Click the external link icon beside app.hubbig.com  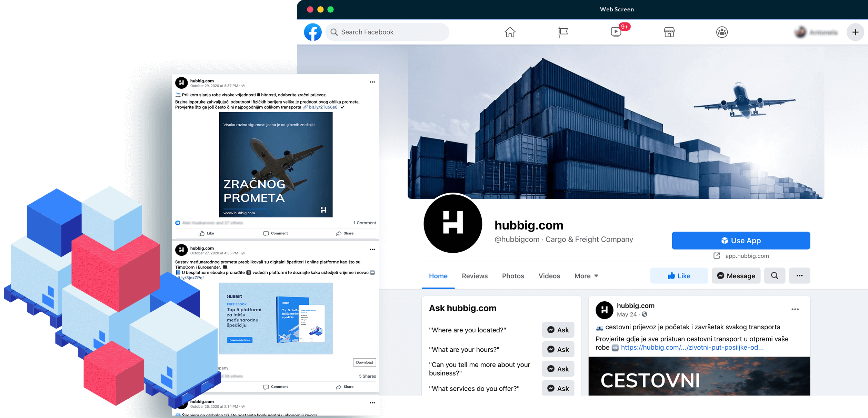tap(717, 256)
